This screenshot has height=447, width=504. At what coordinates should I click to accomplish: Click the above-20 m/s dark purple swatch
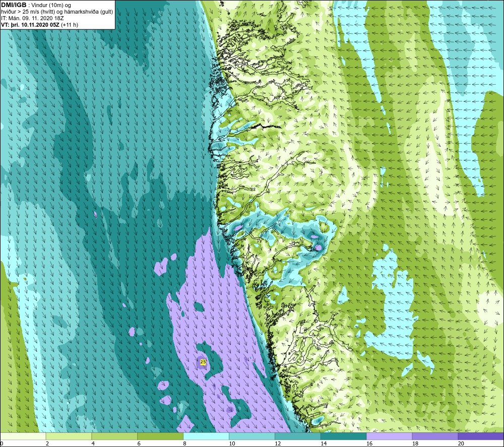[481, 436]
